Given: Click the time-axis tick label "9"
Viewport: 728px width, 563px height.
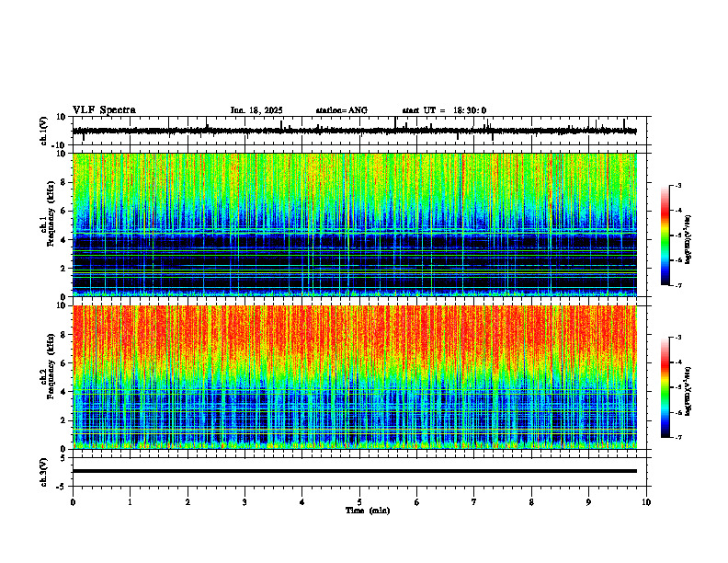Looking at the screenshot, I should (588, 502).
